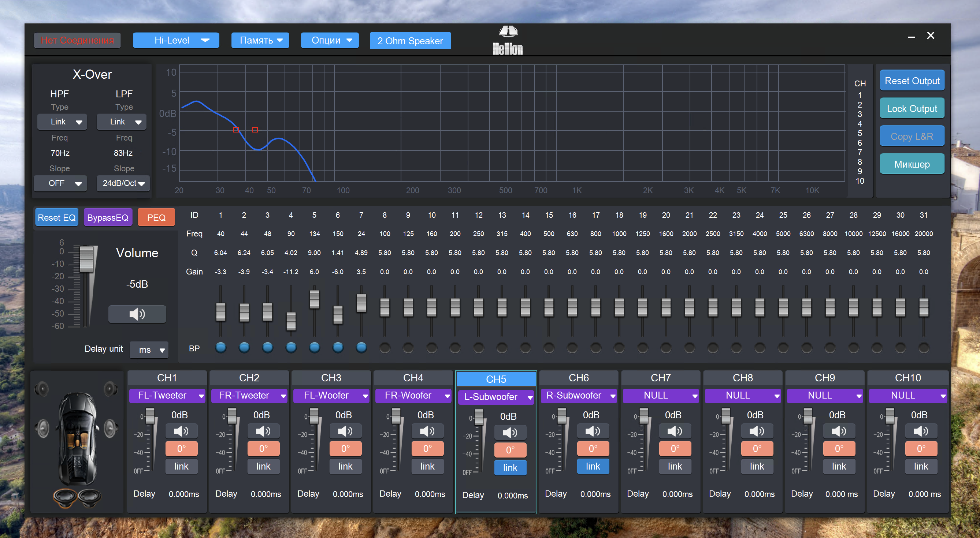Mute CH8 speaker icon
Viewport: 980px width, 538px height.
pyautogui.click(x=757, y=431)
